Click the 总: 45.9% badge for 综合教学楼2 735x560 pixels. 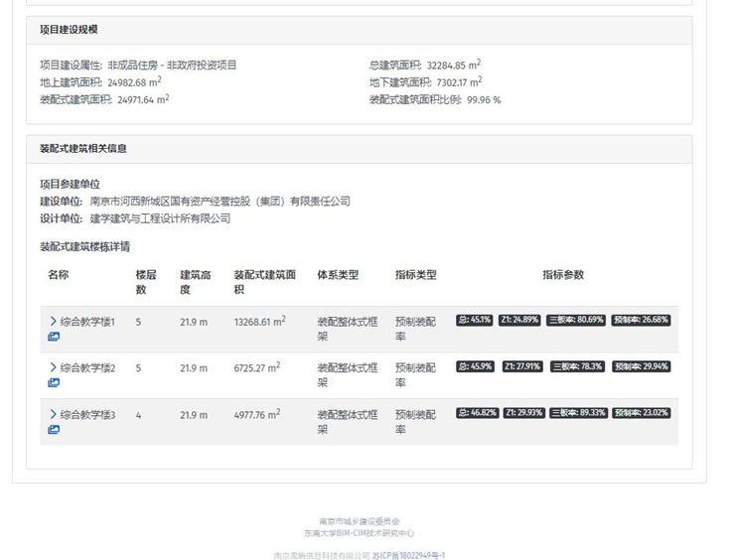(x=474, y=366)
